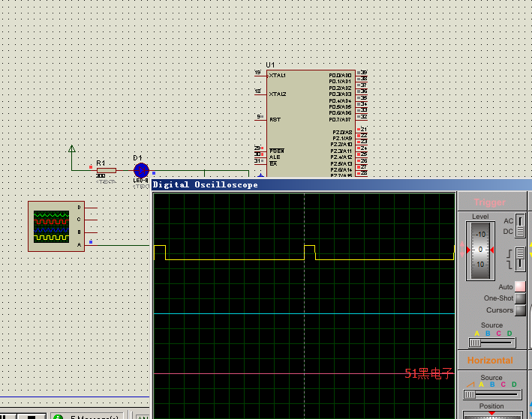Click the P0.7/AD7 pin label
532x419 pixels.
[x=340, y=119]
